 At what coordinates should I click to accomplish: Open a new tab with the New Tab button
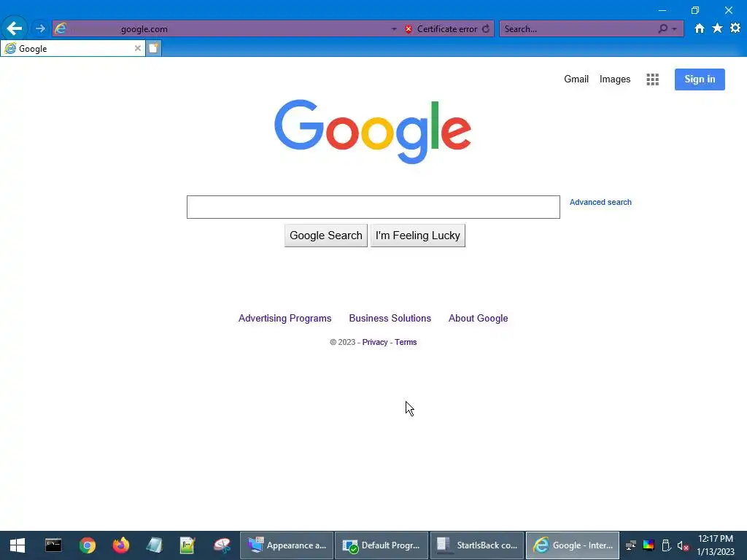click(x=153, y=48)
